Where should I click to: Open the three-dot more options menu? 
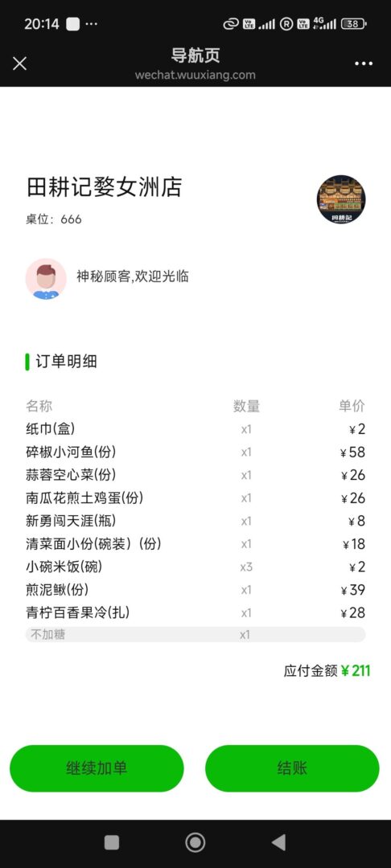click(364, 63)
